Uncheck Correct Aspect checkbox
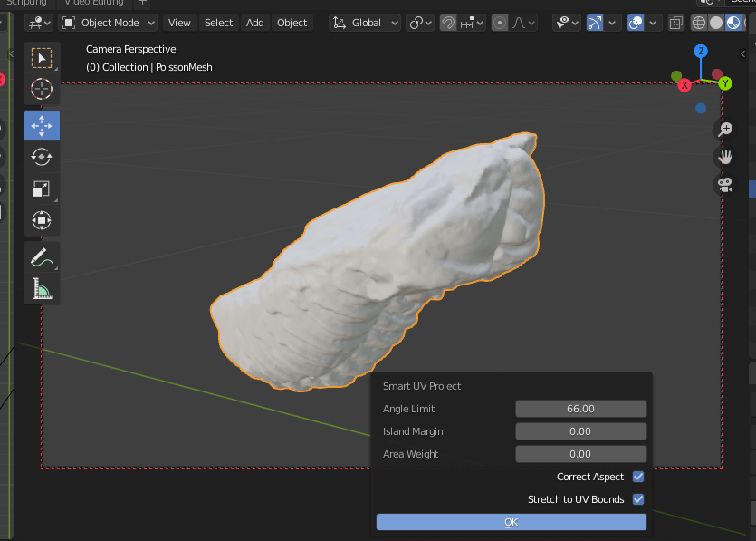This screenshot has height=541, width=756. tap(638, 477)
